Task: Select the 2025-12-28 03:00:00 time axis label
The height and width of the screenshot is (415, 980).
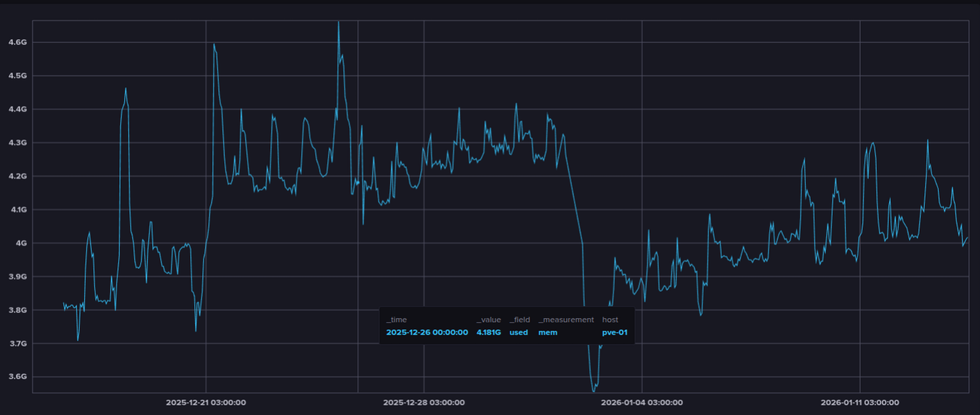Action: coord(424,402)
